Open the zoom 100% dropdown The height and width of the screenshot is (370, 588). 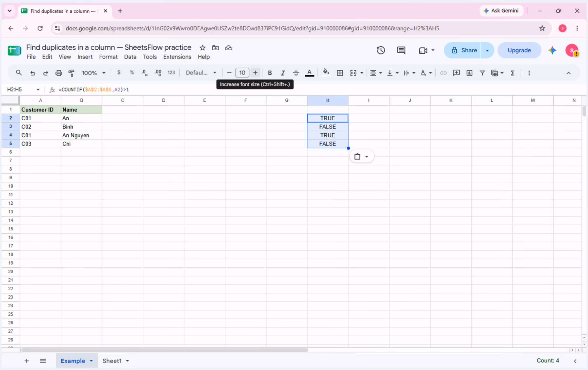tap(93, 73)
